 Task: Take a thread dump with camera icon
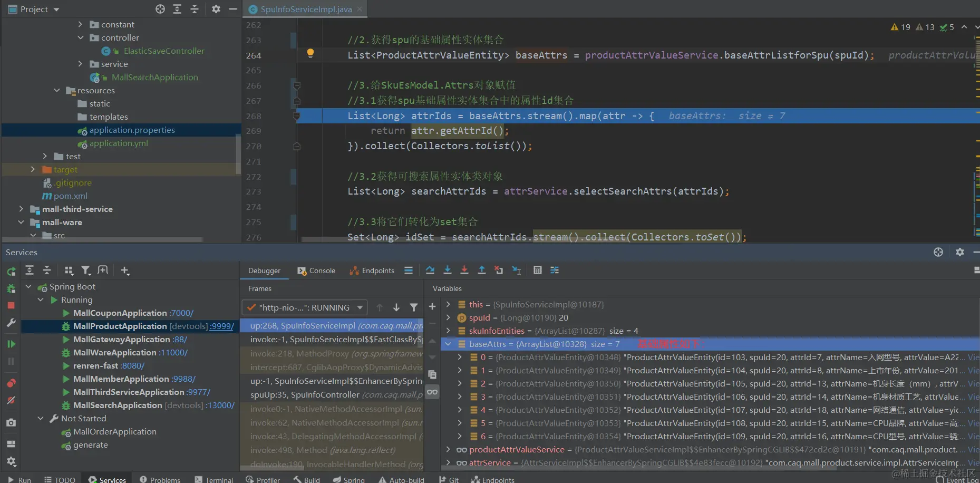coord(11,422)
